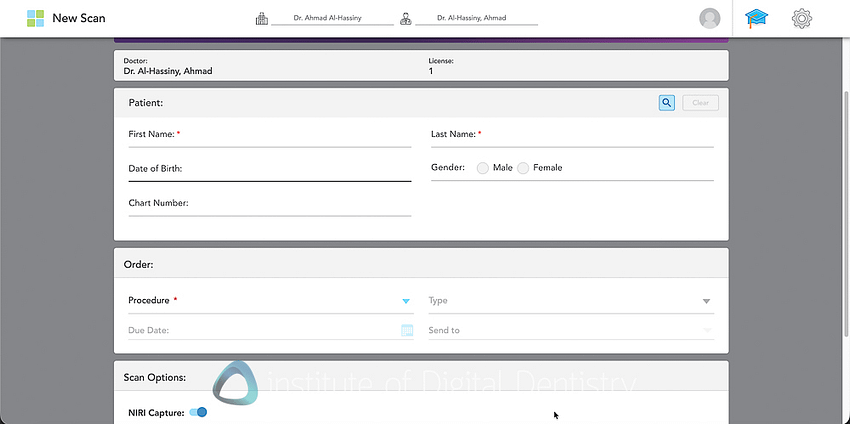The width and height of the screenshot is (850, 424).
Task: Expand the Type dropdown
Action: [706, 301]
